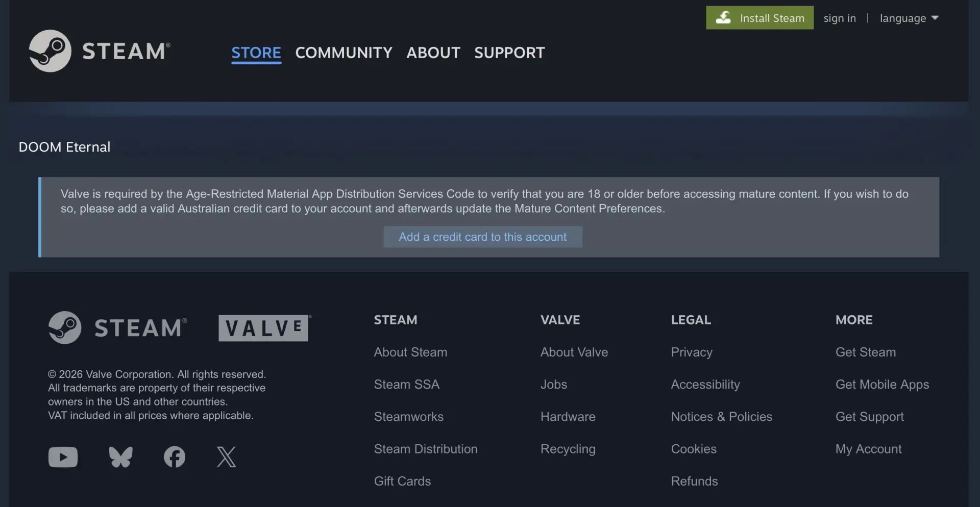Image resolution: width=980 pixels, height=507 pixels.
Task: Open the Refunds link
Action: click(694, 481)
